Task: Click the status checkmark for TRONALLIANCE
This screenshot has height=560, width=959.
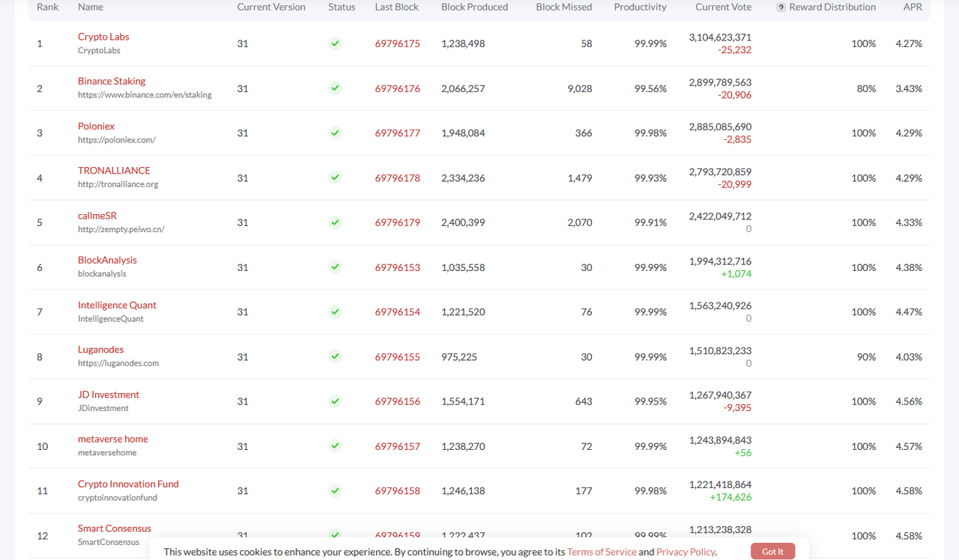Action: (335, 177)
